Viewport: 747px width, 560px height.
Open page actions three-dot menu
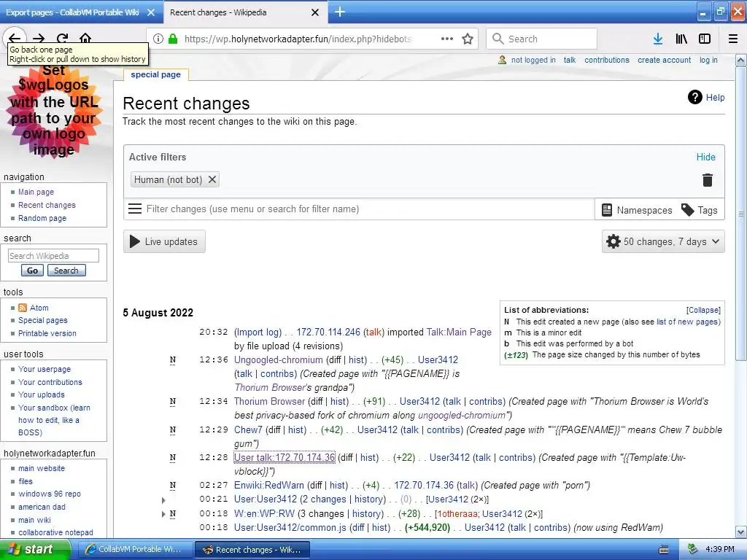(447, 39)
